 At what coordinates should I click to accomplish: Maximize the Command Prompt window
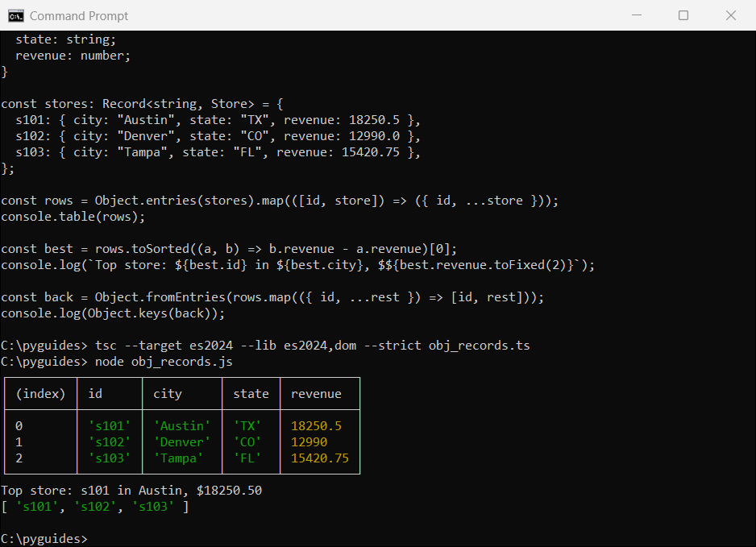click(x=683, y=15)
